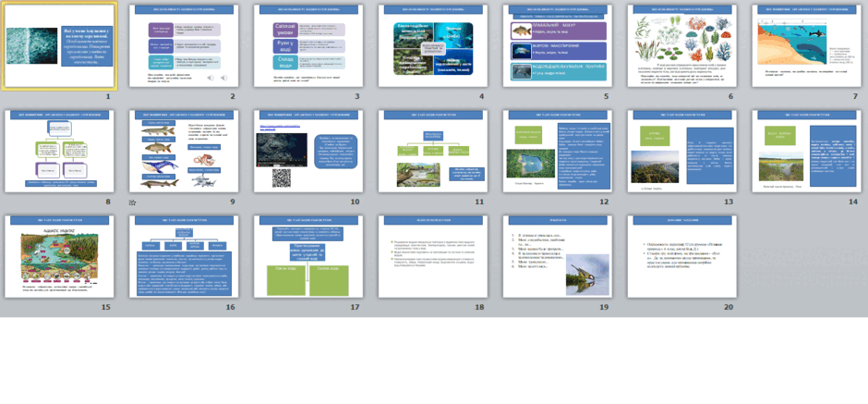Click slide number 9 label

(233, 202)
